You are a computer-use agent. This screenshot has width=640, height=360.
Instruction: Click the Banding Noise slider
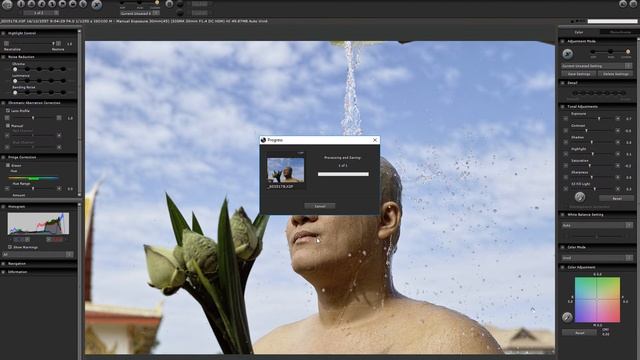point(39,92)
